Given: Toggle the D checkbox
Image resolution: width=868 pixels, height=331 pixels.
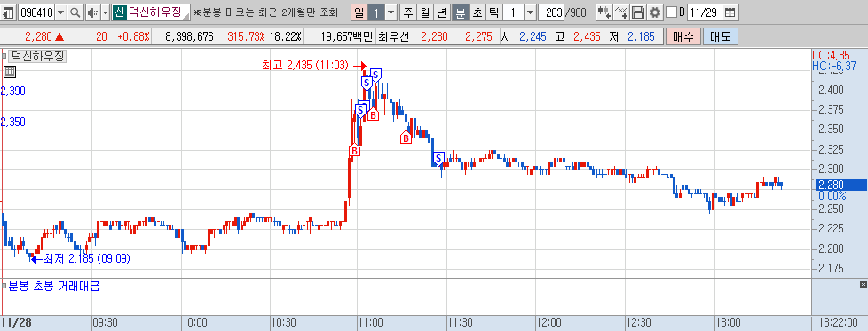Looking at the screenshot, I should (x=672, y=12).
